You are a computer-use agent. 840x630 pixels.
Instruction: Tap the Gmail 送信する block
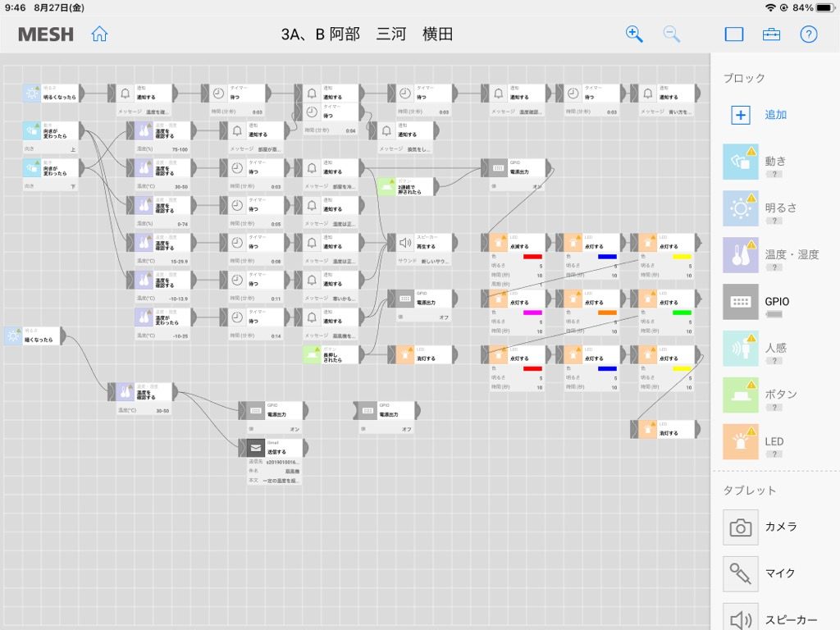tap(273, 448)
